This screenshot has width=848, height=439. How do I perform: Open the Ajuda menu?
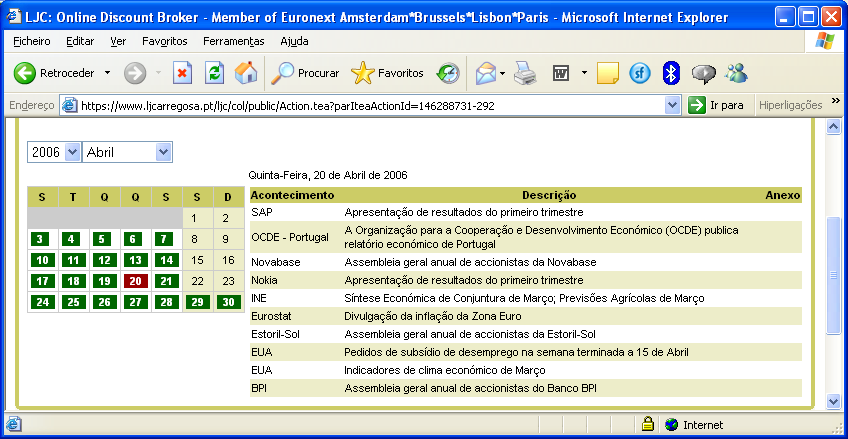(x=294, y=41)
